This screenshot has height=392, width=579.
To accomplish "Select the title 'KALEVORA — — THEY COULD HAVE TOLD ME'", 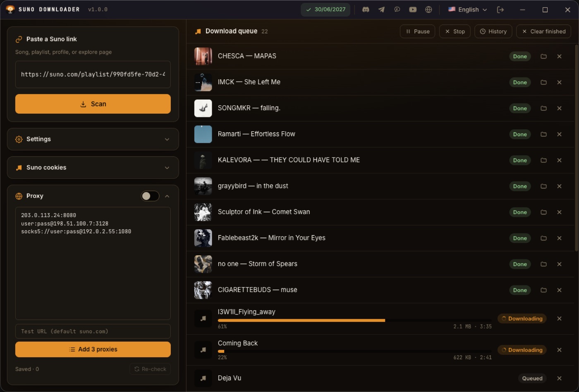I will coord(289,160).
